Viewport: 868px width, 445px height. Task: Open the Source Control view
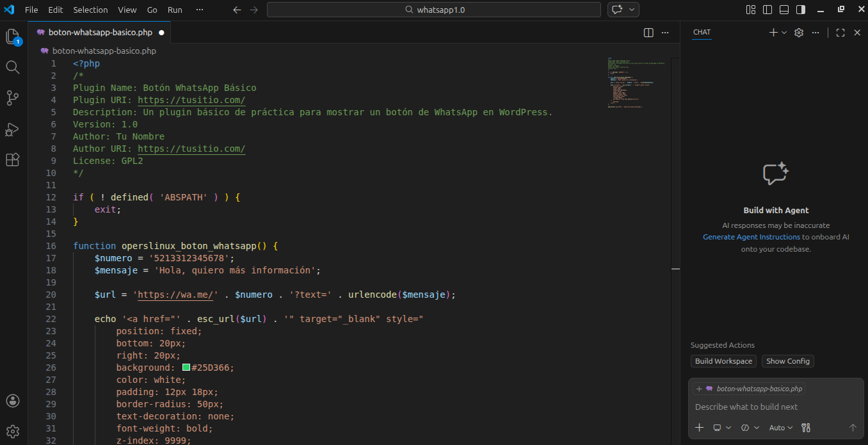coord(13,98)
